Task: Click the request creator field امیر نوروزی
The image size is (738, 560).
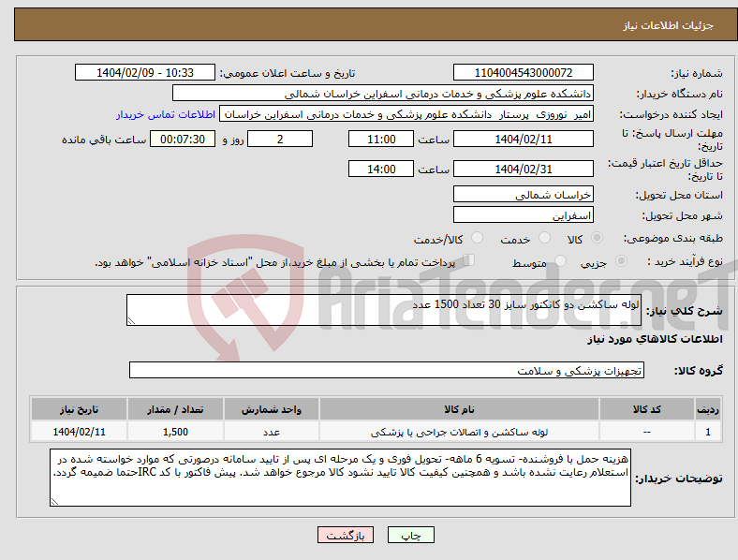Action: coord(406,114)
